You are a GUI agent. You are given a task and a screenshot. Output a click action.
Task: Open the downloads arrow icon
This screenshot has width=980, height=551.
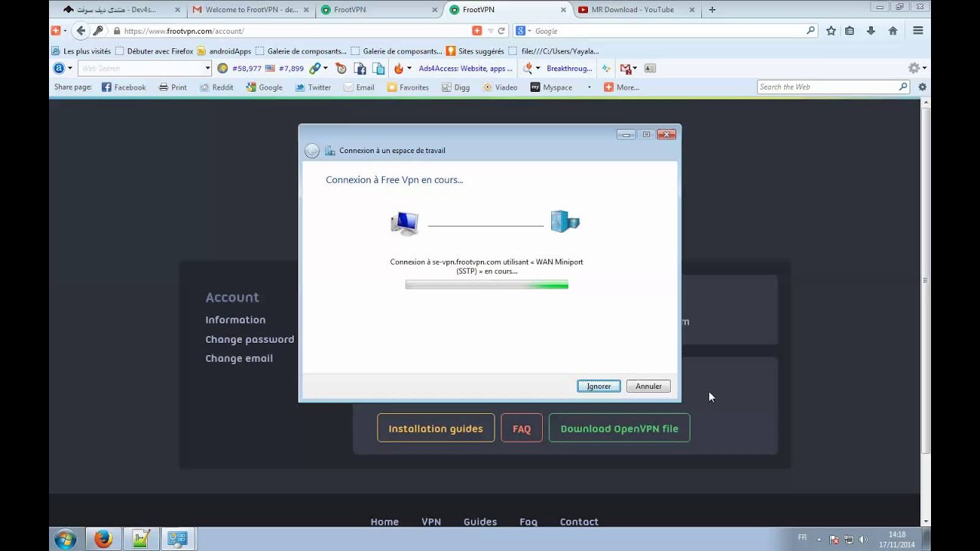[871, 31]
